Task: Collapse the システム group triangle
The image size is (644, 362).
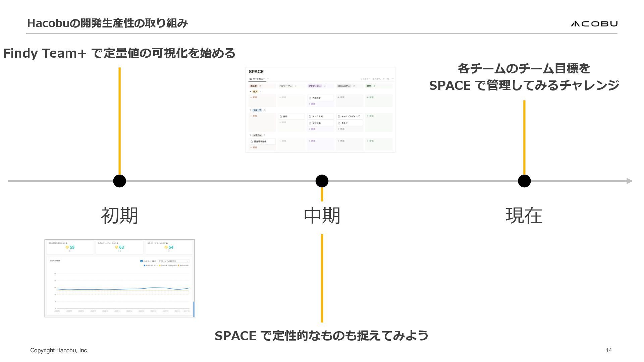Action: click(x=250, y=135)
